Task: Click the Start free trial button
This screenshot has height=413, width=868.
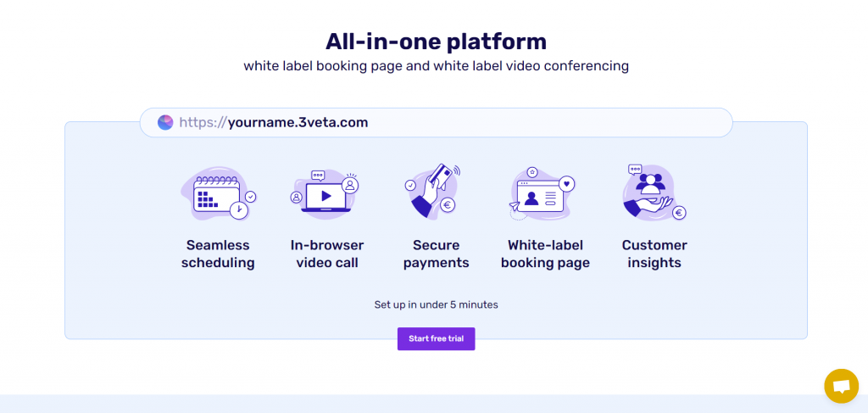Action: 437,339
